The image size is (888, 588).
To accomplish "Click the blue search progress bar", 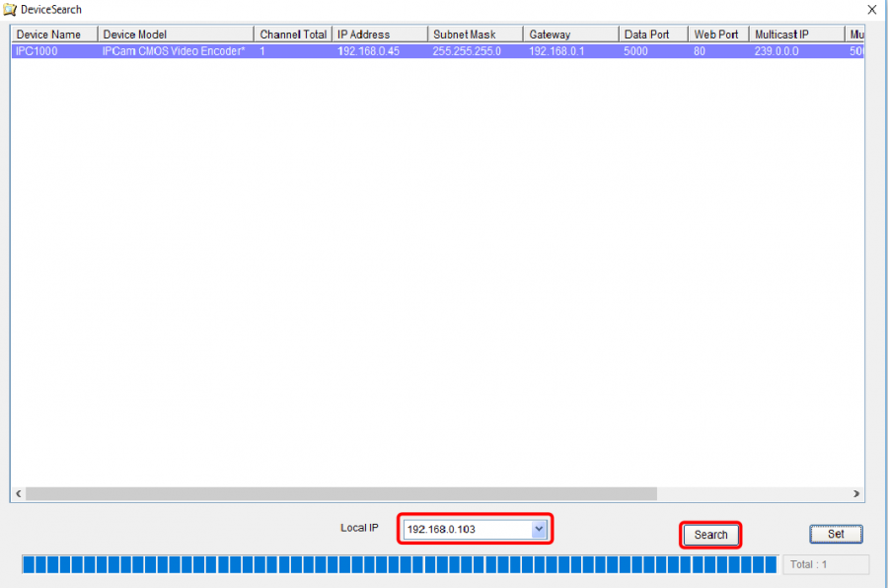I will (x=399, y=564).
